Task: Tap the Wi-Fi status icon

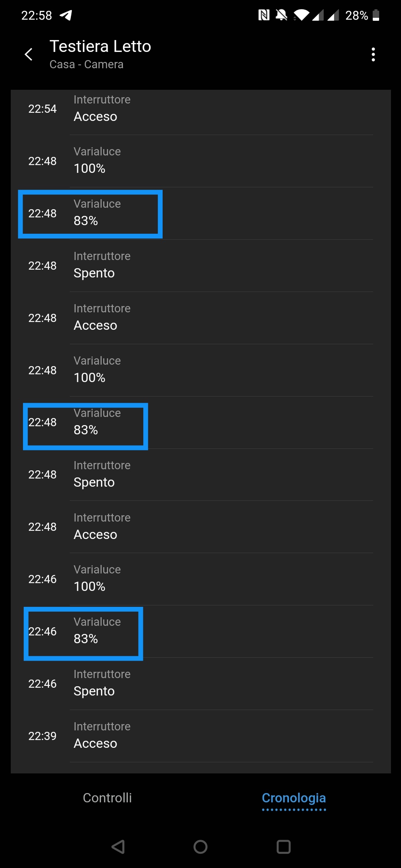Action: (x=301, y=15)
